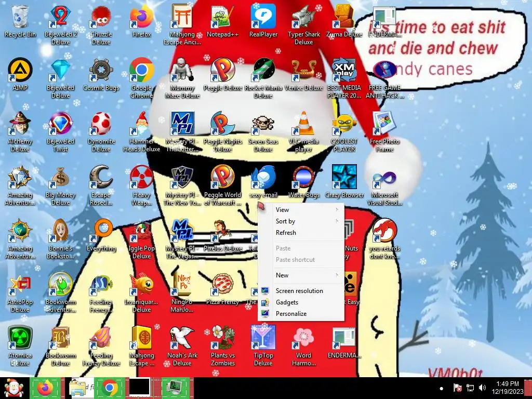Click Plants vs Zombies icon
532x399 pixels.
[x=222, y=338]
